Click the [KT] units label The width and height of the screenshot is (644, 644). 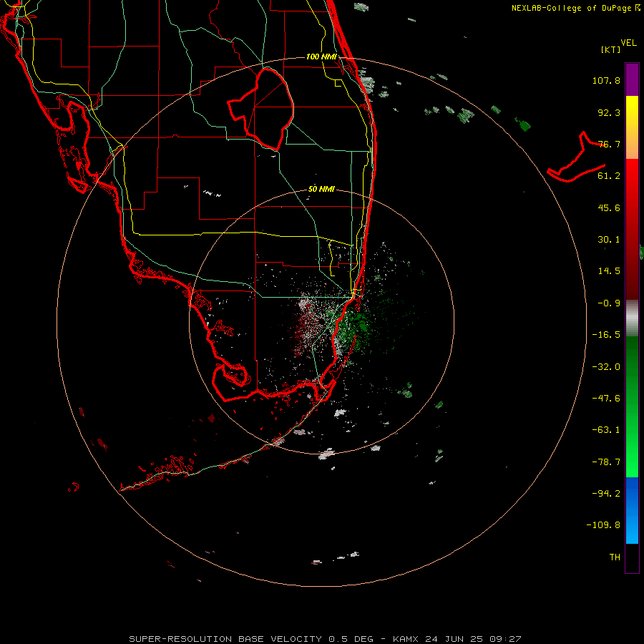coord(611,49)
